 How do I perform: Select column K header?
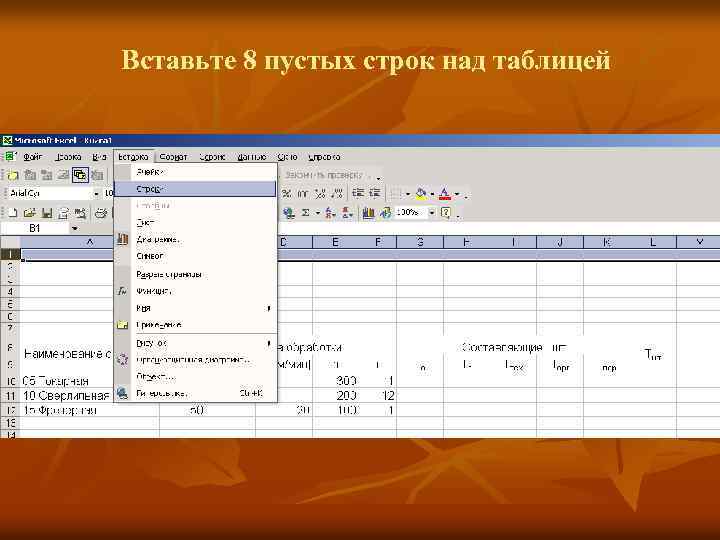tap(607, 242)
